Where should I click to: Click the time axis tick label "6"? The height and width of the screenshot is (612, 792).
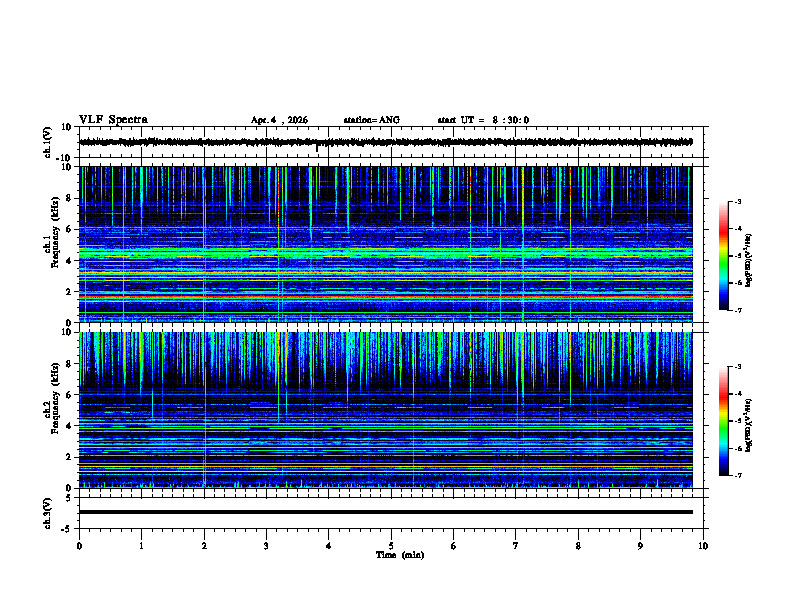(454, 546)
